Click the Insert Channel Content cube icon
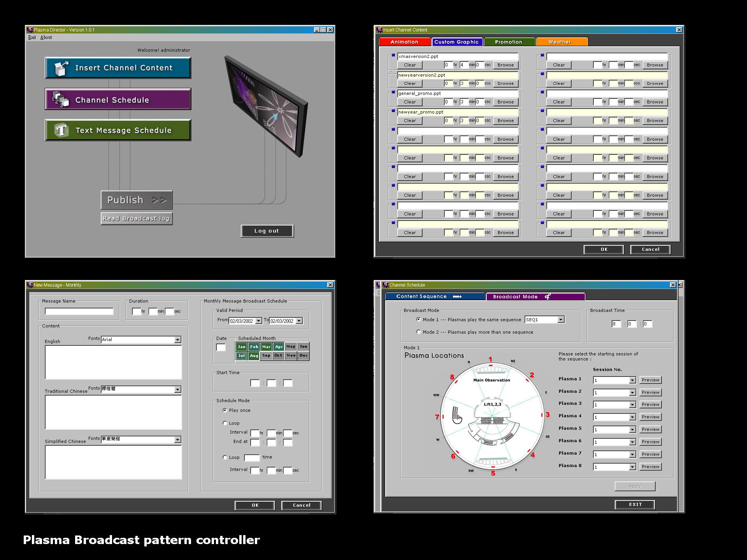This screenshot has height=560, width=747. pos(61,68)
